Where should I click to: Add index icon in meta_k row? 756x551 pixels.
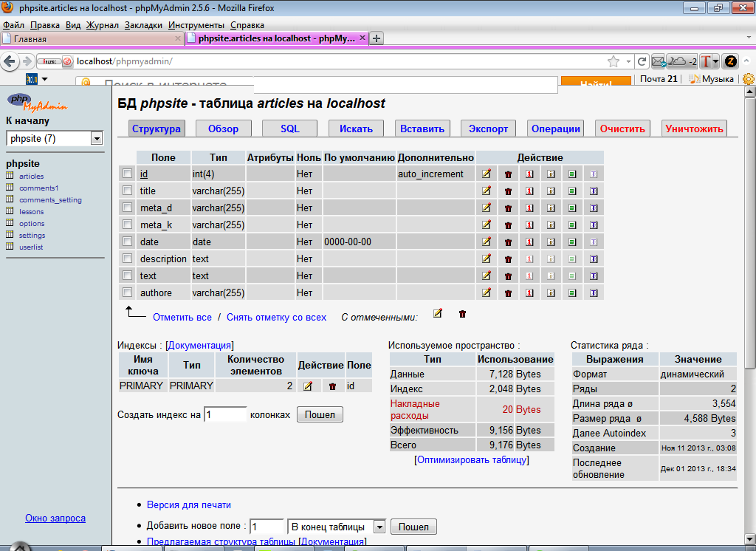coord(551,225)
